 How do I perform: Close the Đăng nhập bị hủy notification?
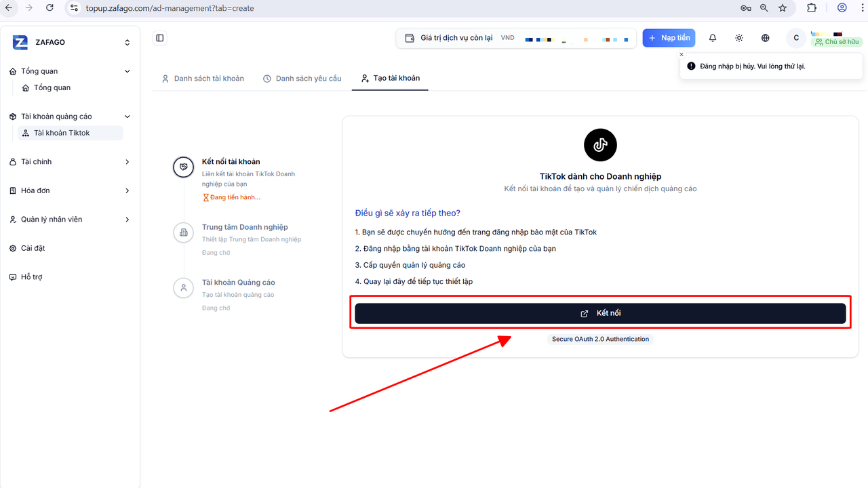(682, 55)
